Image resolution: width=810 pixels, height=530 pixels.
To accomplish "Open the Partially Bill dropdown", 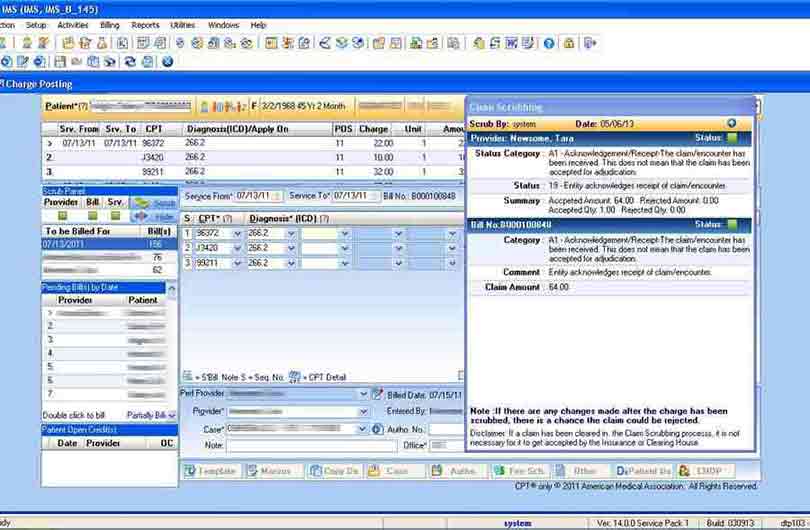I will (172, 415).
